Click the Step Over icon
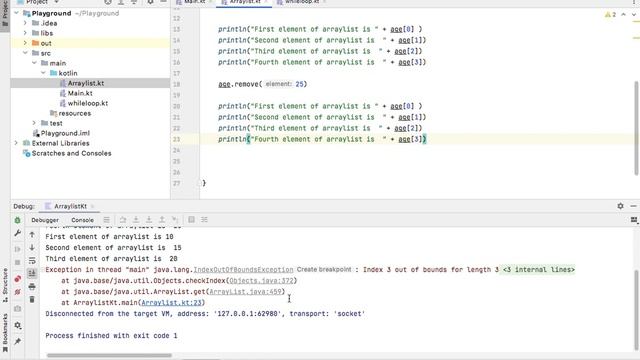 pyautogui.click(x=136, y=220)
